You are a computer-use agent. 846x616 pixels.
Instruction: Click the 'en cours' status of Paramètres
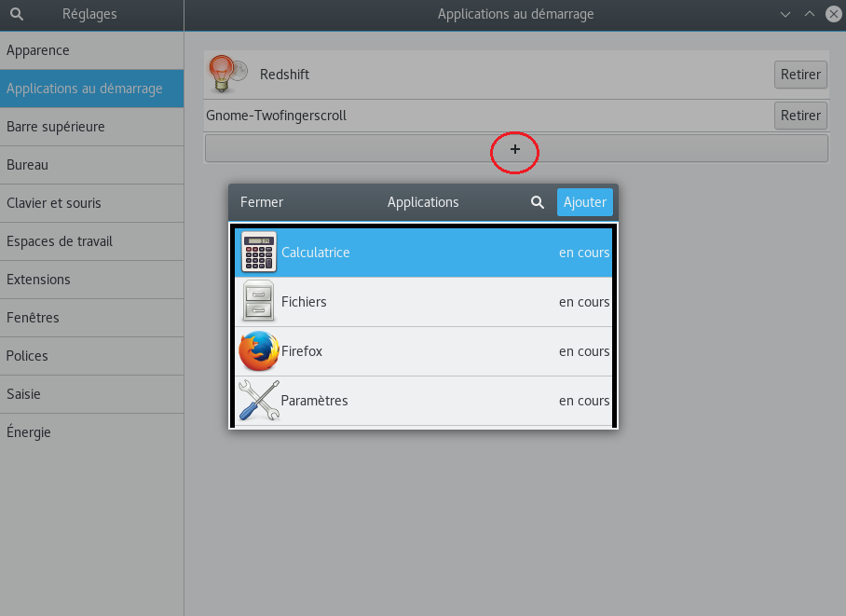[x=584, y=401]
